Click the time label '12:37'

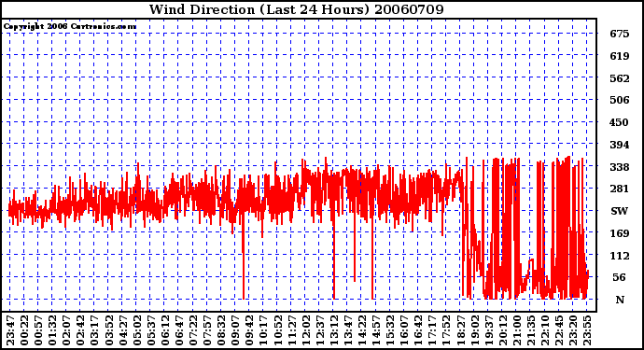point(319,330)
